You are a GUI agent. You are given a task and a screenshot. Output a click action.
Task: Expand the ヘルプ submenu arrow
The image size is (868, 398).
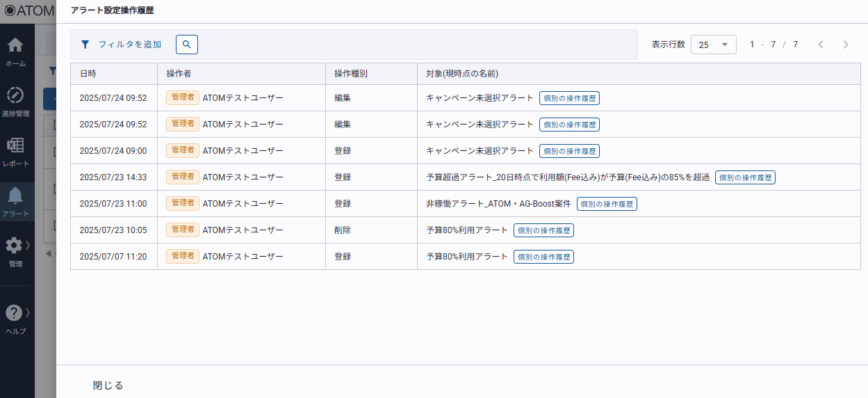click(28, 312)
